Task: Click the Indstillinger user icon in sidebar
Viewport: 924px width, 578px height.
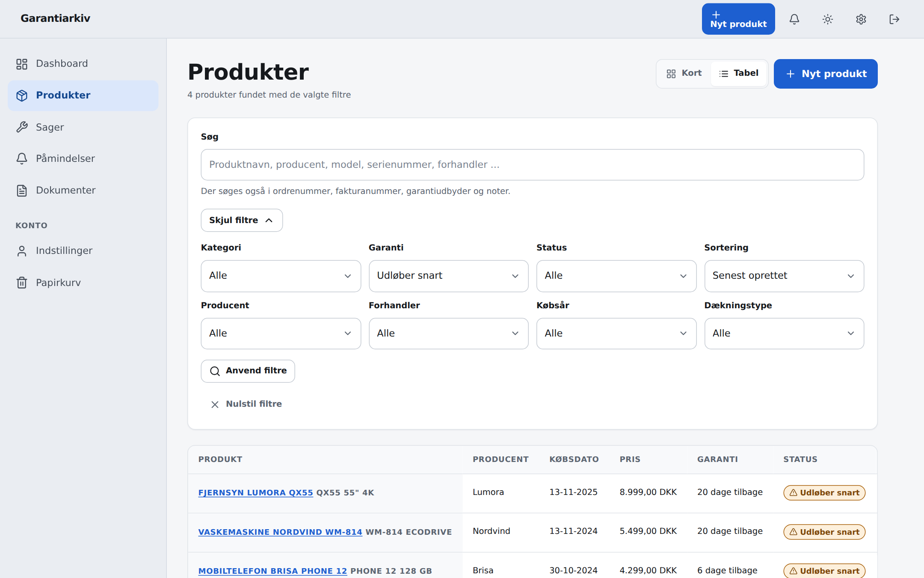Action: tap(22, 251)
